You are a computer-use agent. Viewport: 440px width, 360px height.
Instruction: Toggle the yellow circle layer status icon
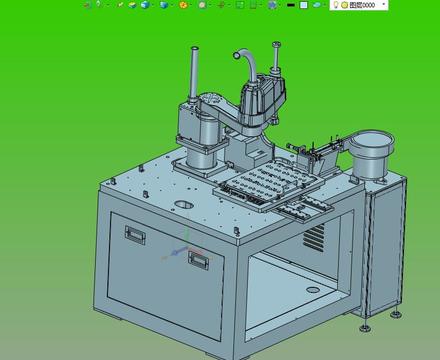345,5
